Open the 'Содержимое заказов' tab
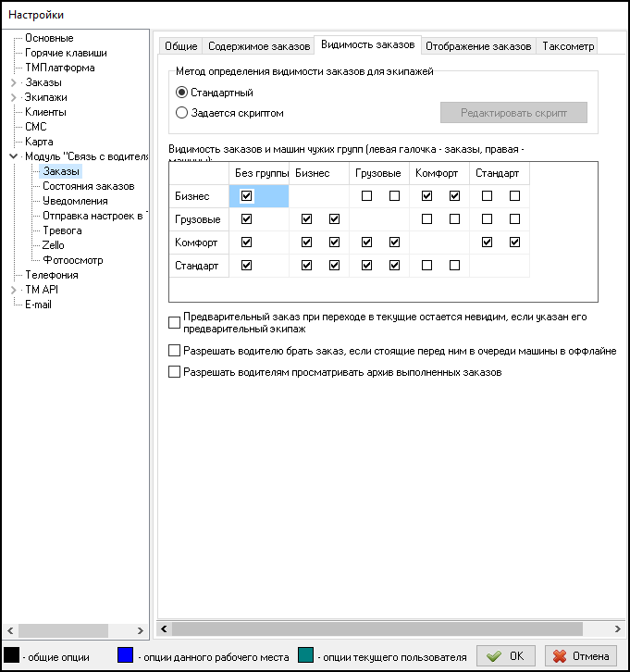This screenshot has height=672, width=630. (258, 45)
